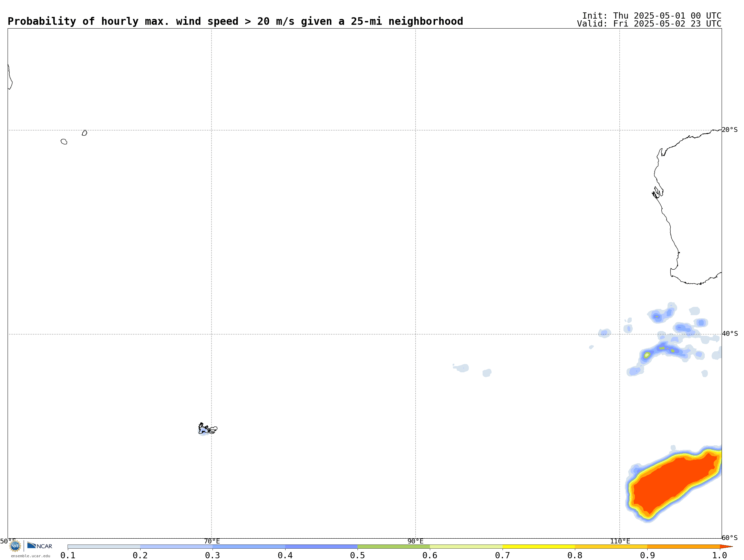Click the 90°E longitude label
The height and width of the screenshot is (560, 744).
tap(415, 541)
